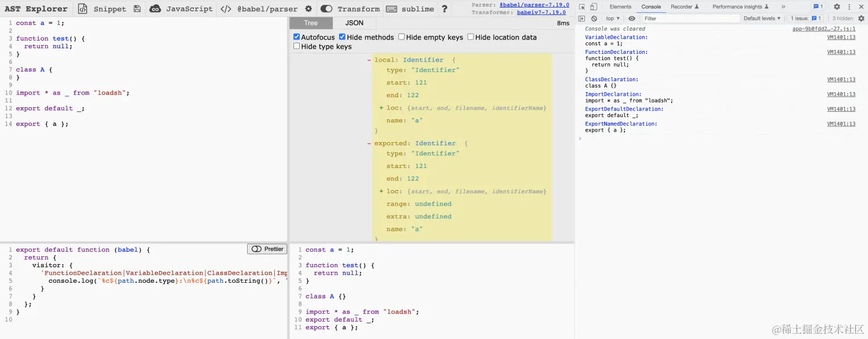The height and width of the screenshot is (339, 868).
Task: Click the Recorder tab flask icon
Action: point(697,7)
